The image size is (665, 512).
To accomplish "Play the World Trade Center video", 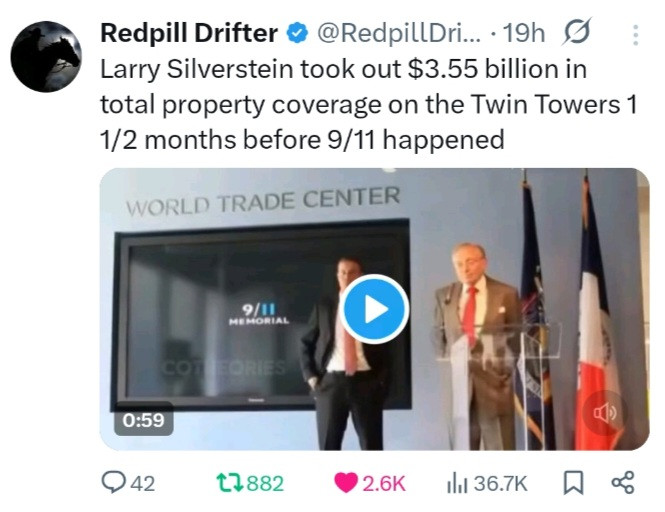I will coord(374,309).
